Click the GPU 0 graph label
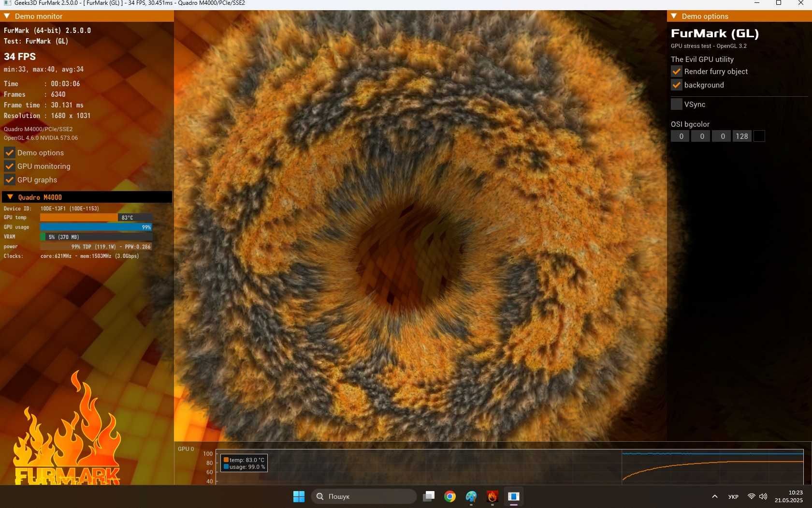Viewport: 812px width, 508px height. pyautogui.click(x=186, y=449)
